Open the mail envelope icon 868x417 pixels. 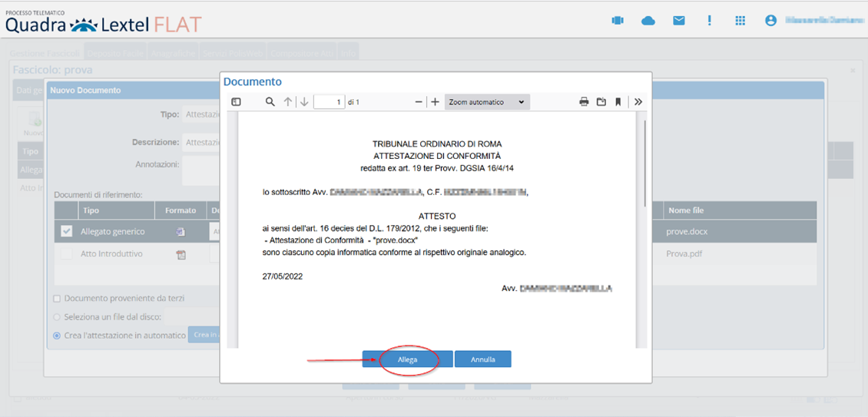679,21
